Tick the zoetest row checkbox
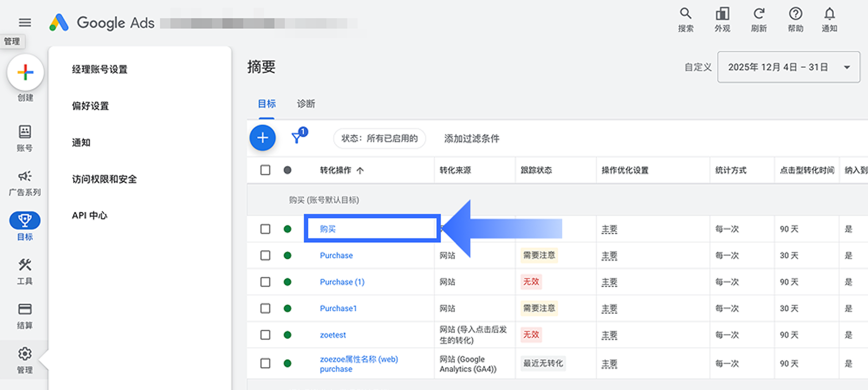This screenshot has width=868, height=390. [265, 335]
